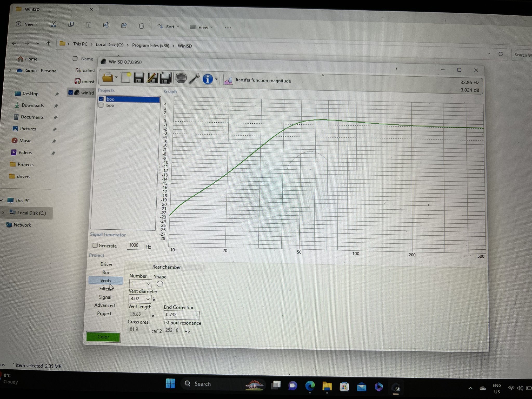Toggle the round vent shape button

160,284
